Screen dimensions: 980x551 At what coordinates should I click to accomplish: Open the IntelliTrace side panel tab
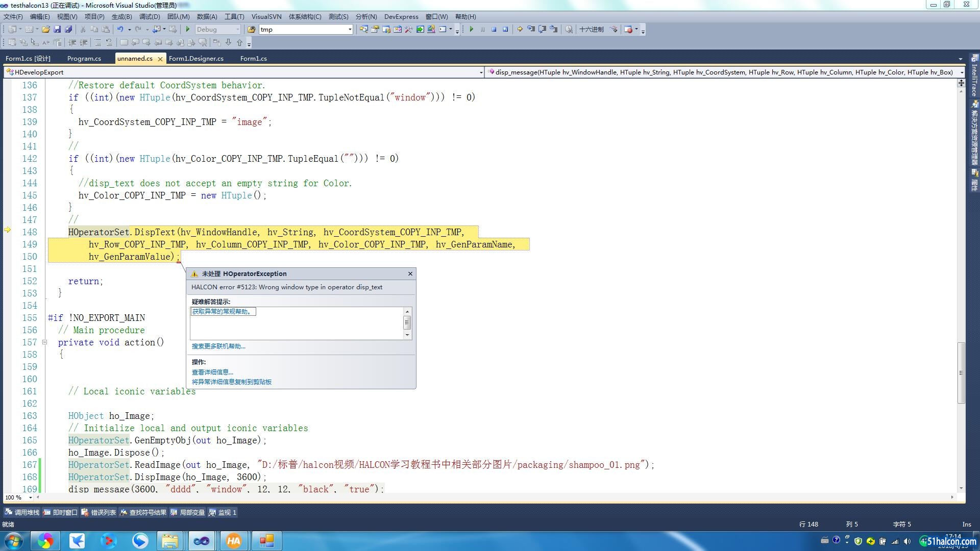pos(974,76)
